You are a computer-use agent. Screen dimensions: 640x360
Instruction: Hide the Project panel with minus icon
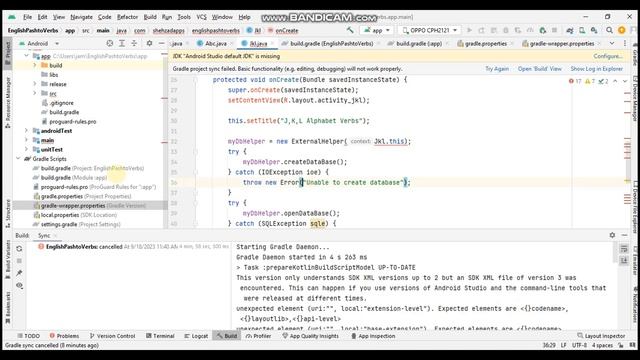click(162, 43)
